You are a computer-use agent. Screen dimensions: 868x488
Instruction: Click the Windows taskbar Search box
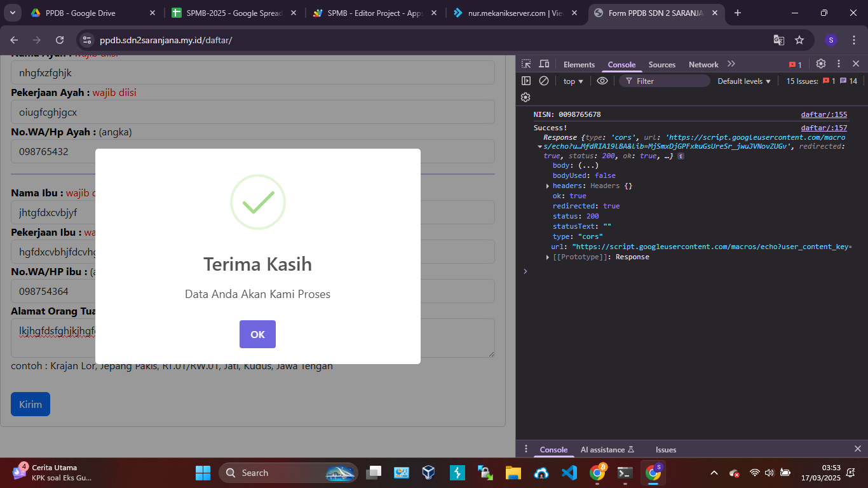pos(288,473)
